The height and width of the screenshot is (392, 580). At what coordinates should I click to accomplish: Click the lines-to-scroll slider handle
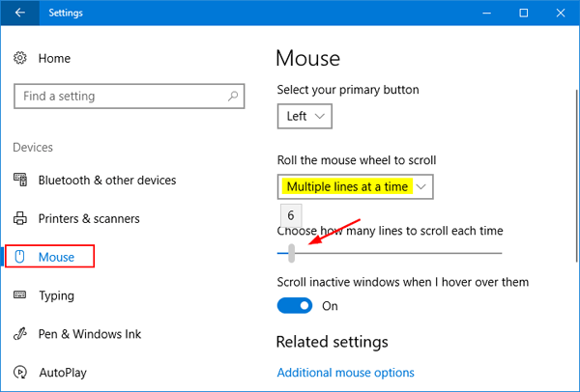(x=292, y=253)
